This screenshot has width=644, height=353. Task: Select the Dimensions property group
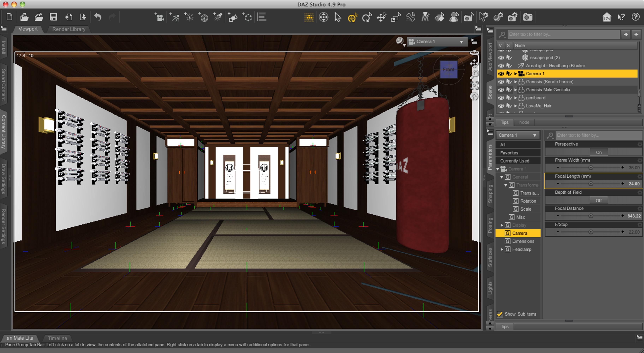(x=523, y=241)
